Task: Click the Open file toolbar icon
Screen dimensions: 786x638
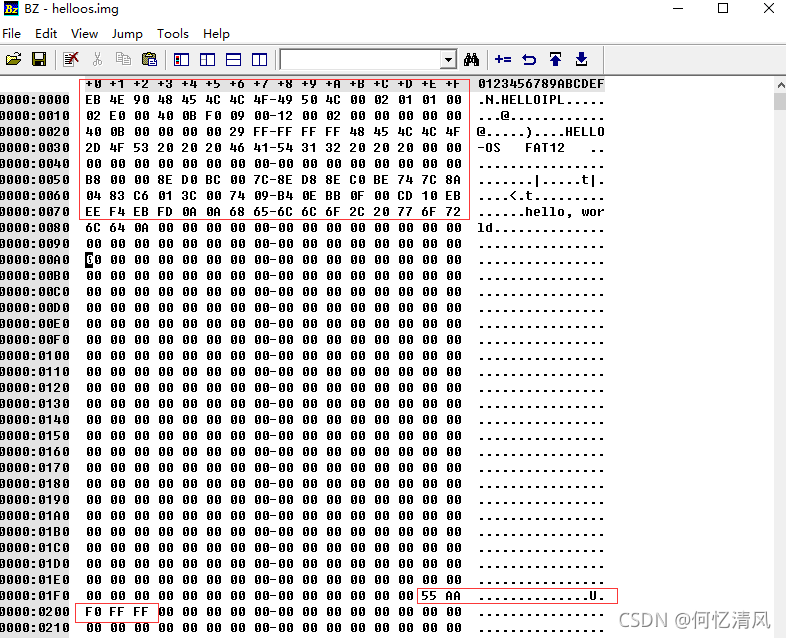Action: click(14, 60)
